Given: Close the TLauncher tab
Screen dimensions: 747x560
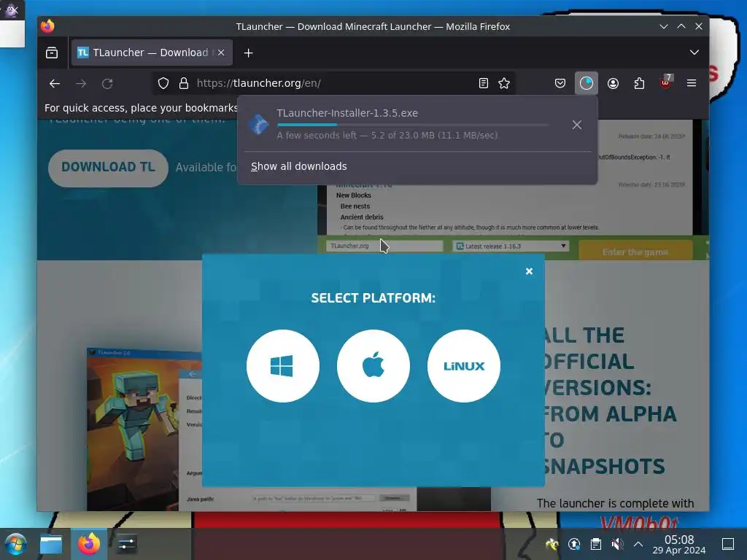Looking at the screenshot, I should (221, 52).
